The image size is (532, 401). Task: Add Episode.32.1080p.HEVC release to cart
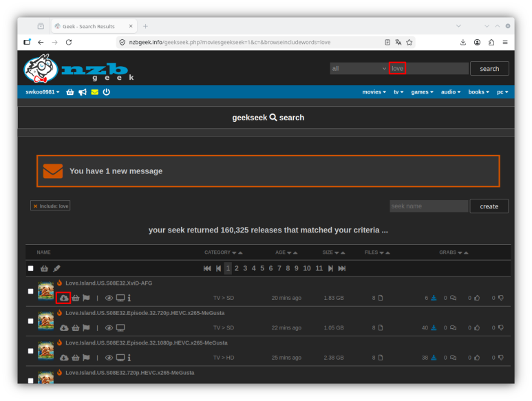[x=76, y=358]
